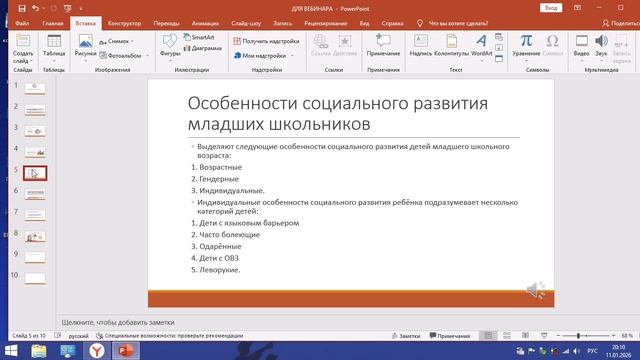Insert a table via Таблица
Image resolution: width=640 pixels, height=360 pixels.
point(54,48)
